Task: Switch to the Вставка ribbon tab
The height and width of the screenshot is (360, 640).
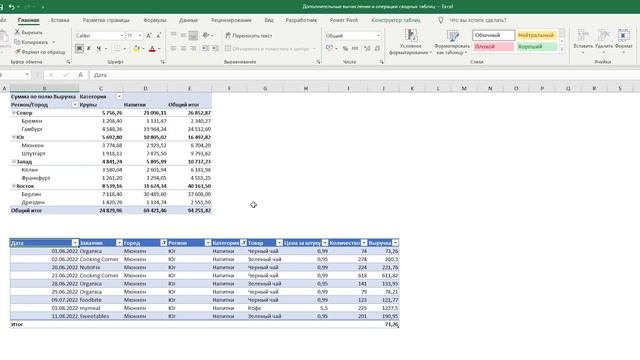Action: click(60, 20)
